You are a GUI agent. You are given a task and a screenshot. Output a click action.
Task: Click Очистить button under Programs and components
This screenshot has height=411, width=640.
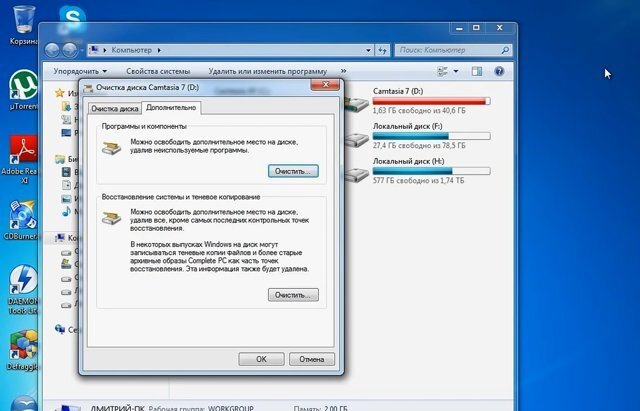(x=293, y=171)
